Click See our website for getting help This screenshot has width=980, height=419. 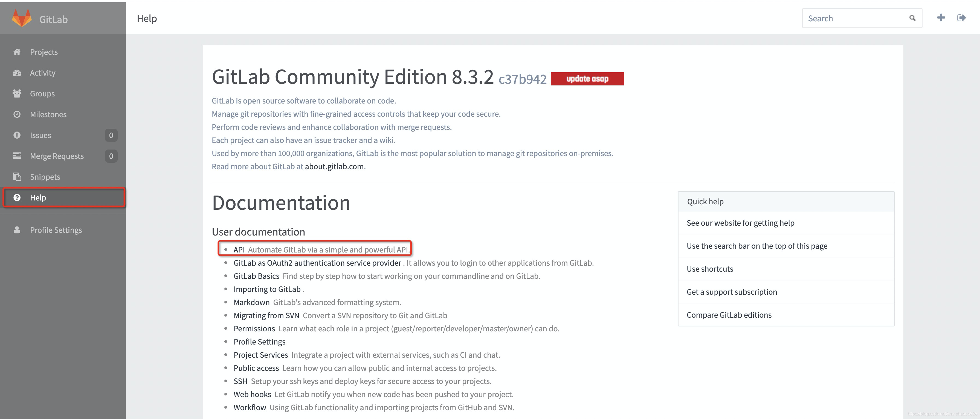786,223
